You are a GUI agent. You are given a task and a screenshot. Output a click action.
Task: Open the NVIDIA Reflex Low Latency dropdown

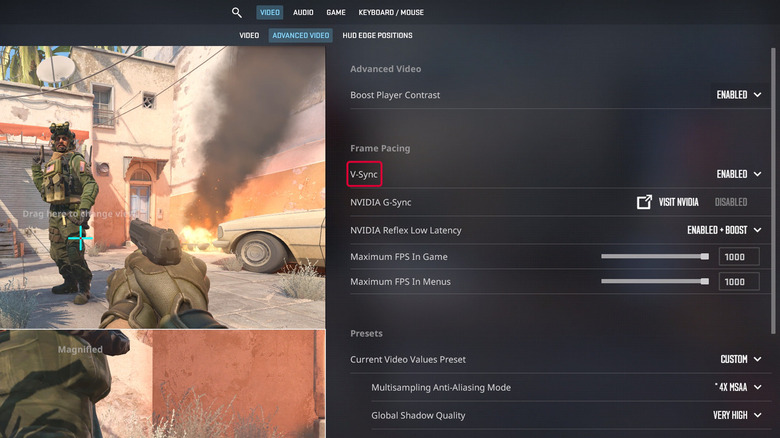[724, 230]
